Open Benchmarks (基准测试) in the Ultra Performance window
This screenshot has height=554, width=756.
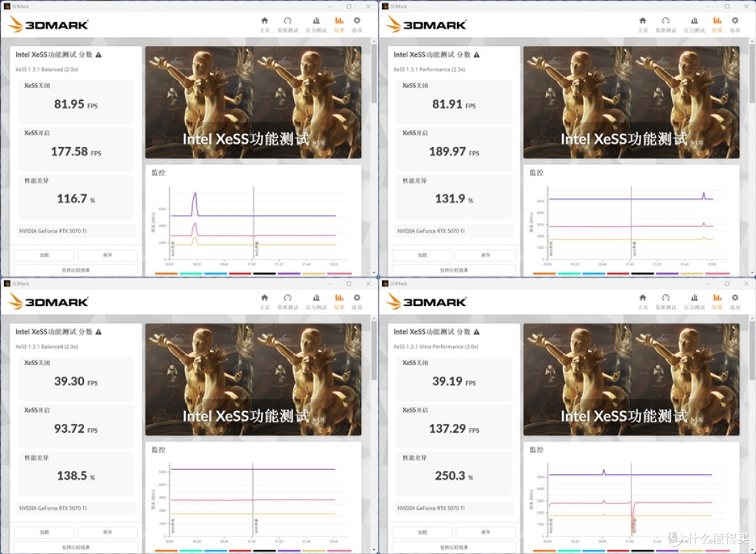666,302
